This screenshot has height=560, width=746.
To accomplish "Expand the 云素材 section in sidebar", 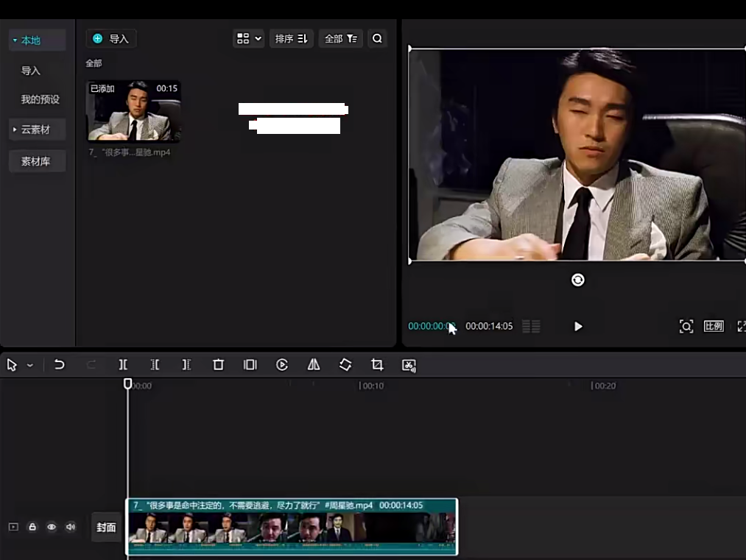I will click(x=37, y=129).
